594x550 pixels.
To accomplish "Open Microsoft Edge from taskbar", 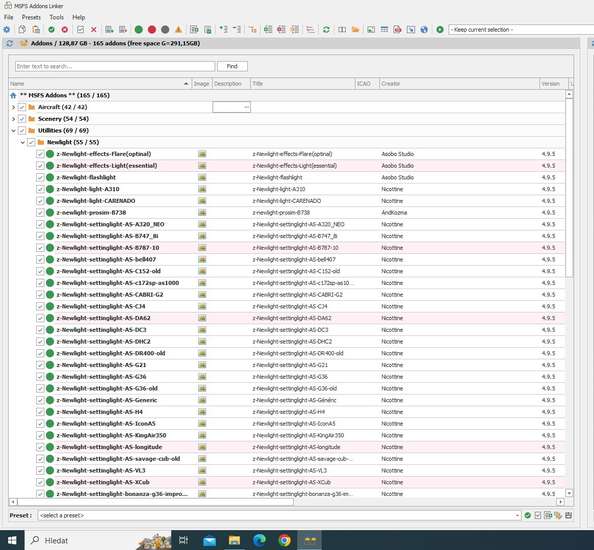I will point(259,540).
